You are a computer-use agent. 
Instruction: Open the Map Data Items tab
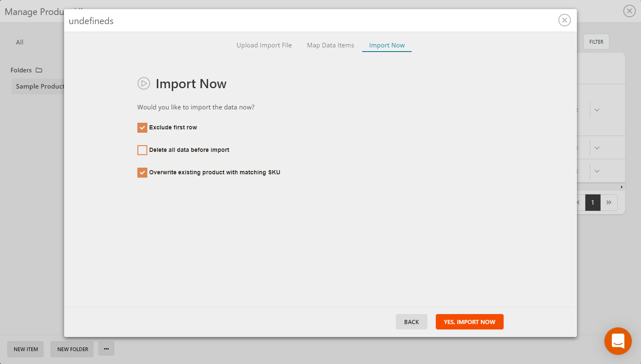pyautogui.click(x=330, y=45)
